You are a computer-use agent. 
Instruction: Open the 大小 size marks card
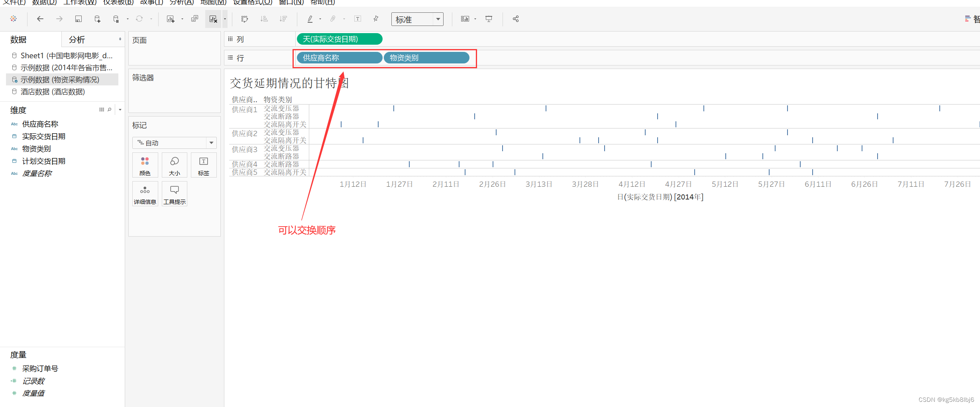click(175, 165)
